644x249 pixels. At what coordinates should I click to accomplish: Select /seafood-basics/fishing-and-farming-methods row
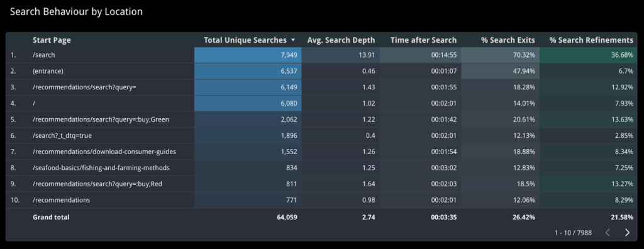pos(321,168)
